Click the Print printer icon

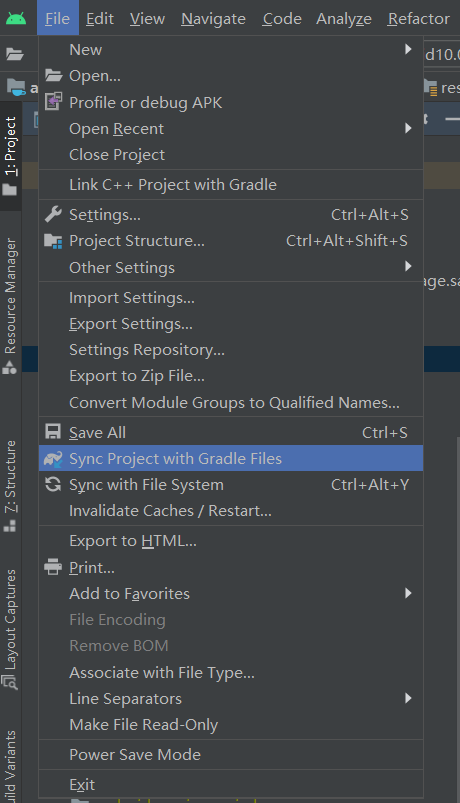coord(53,567)
